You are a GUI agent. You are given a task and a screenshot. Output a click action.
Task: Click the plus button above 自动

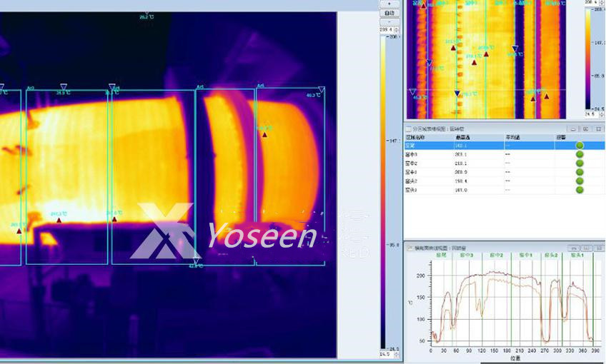click(x=389, y=4)
